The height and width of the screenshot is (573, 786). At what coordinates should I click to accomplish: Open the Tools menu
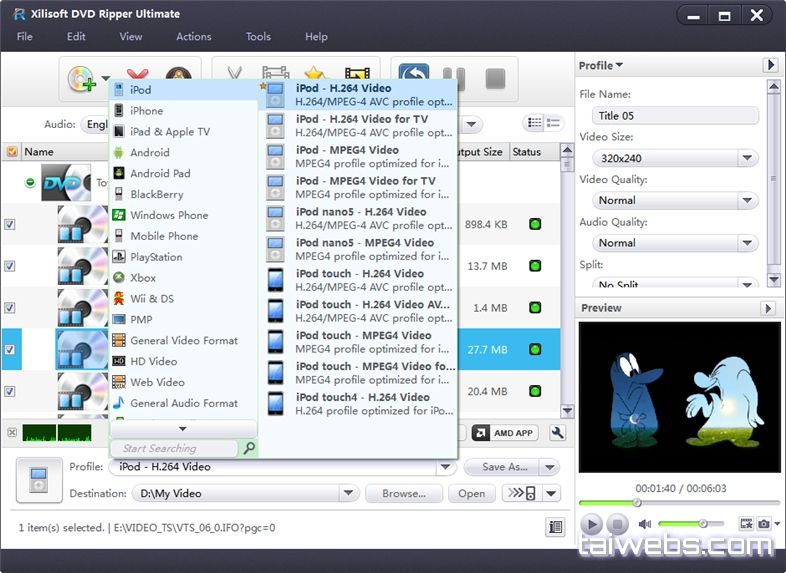[x=258, y=37]
